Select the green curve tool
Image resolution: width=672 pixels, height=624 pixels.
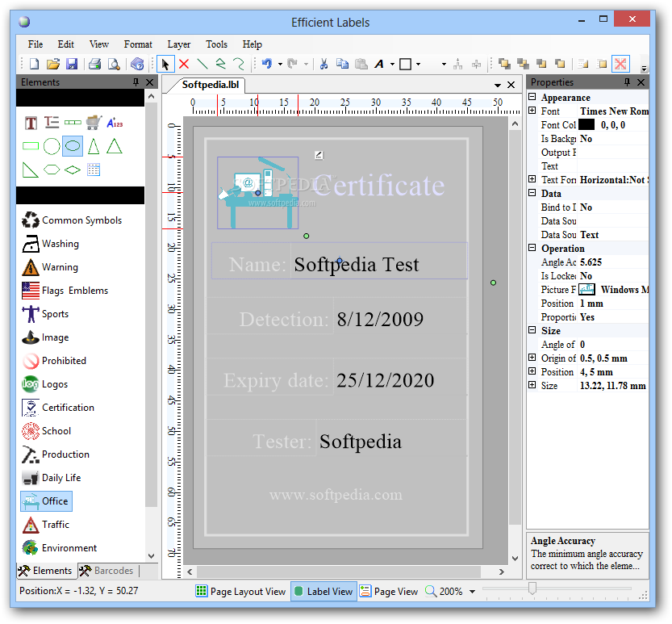point(239,65)
